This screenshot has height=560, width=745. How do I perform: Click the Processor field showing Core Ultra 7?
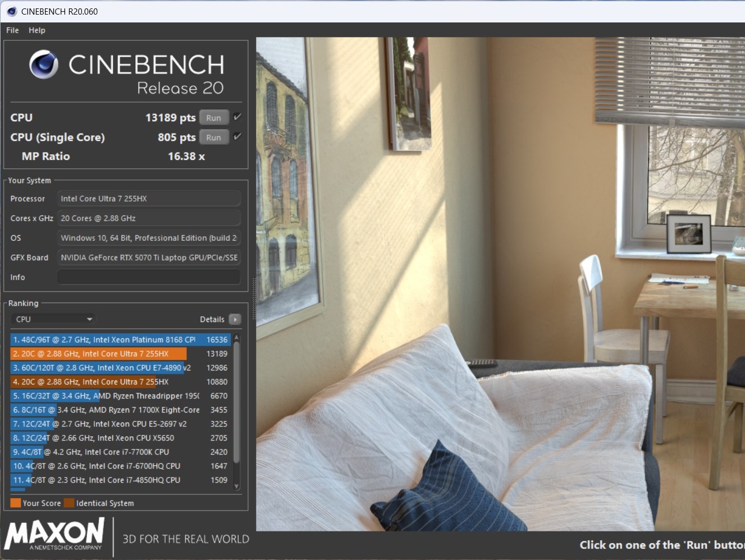point(149,199)
